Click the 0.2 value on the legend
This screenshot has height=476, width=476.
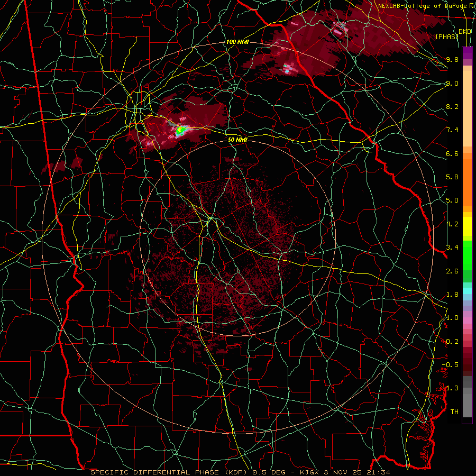(452, 342)
